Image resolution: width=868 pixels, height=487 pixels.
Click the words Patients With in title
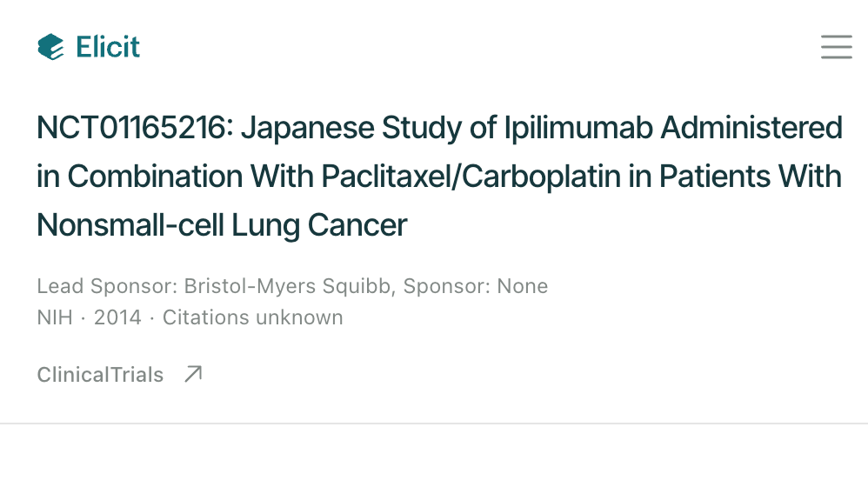[751, 177]
